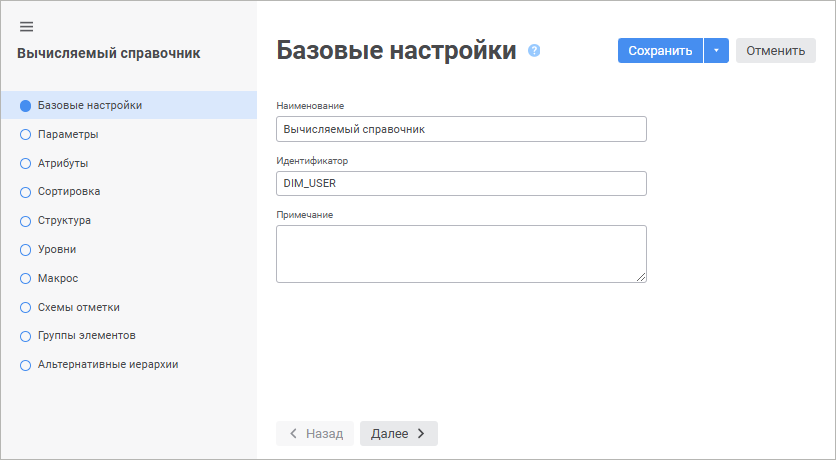Focus the Идентификатор field with DIM_USER

tap(460, 183)
